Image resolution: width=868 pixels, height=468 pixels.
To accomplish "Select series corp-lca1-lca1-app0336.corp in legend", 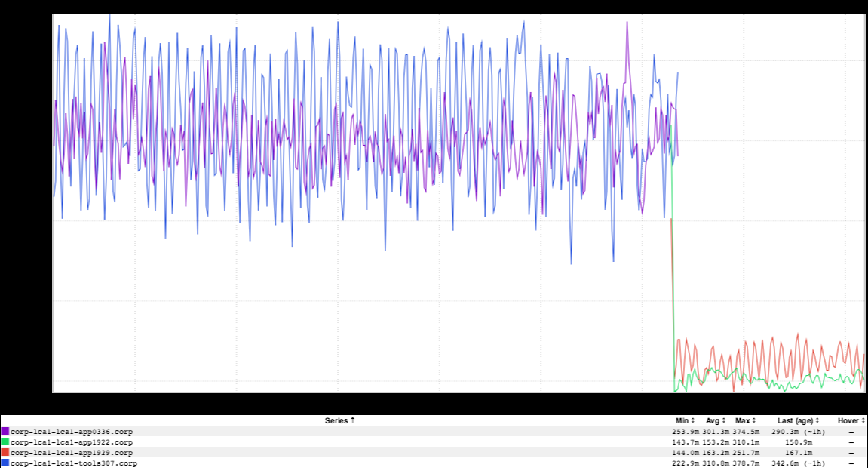I will click(72, 432).
